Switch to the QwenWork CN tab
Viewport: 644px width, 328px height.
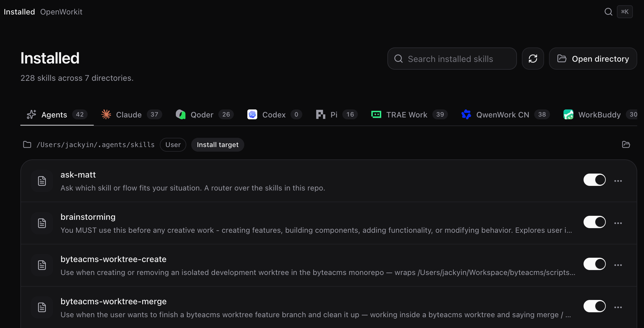pyautogui.click(x=505, y=115)
